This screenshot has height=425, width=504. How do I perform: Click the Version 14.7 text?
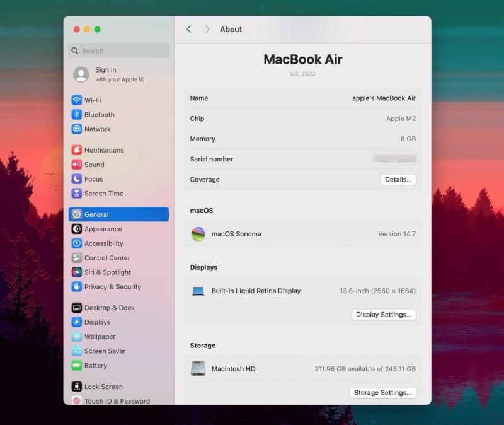397,234
